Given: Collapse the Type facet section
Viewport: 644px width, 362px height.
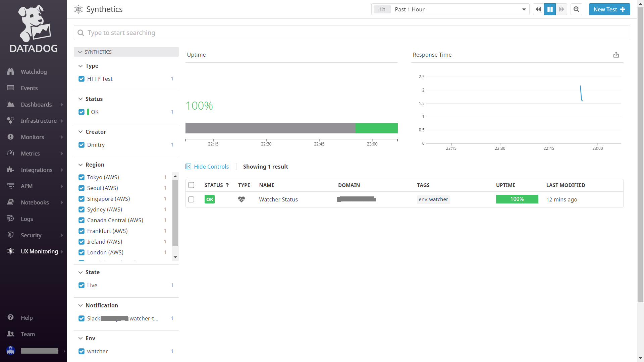Looking at the screenshot, I should click(80, 66).
